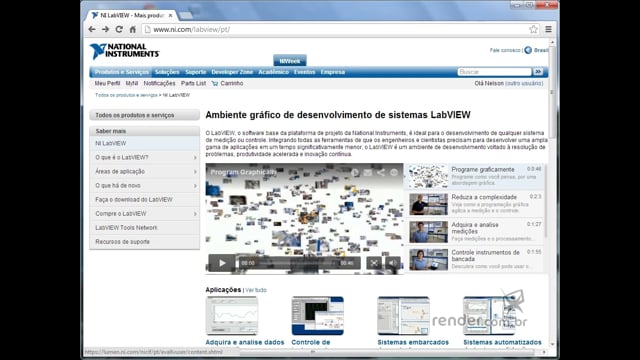Screen dimensions: 640x360
Task: Click the shopping cart icon
Action: point(215,83)
